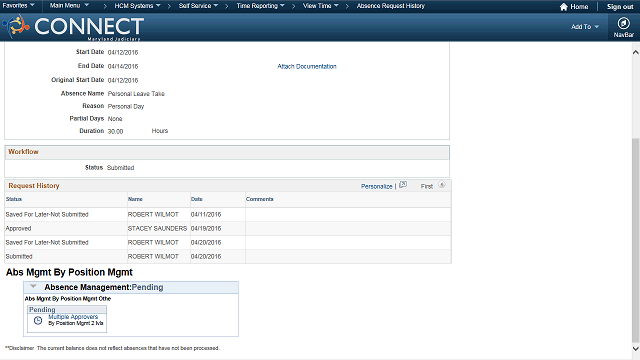Open the Add To dropdown
The image size is (640, 360).
pos(584,27)
